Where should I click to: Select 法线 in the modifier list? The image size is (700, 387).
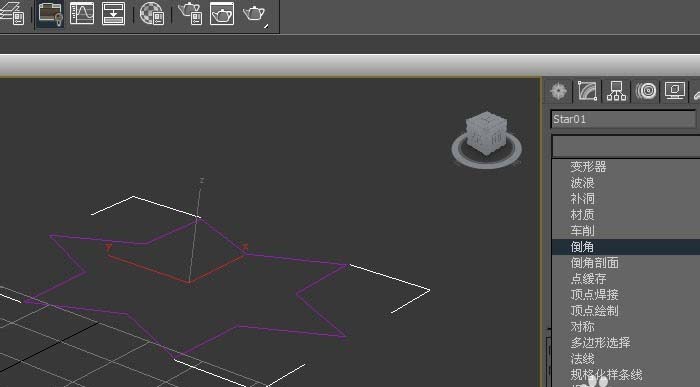582,359
